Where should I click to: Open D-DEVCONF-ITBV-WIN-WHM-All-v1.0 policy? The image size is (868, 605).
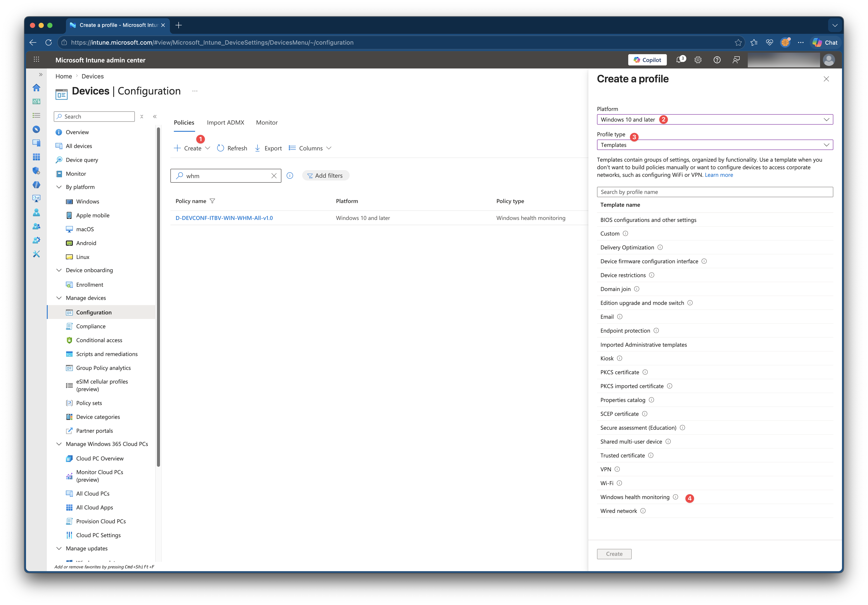(224, 218)
